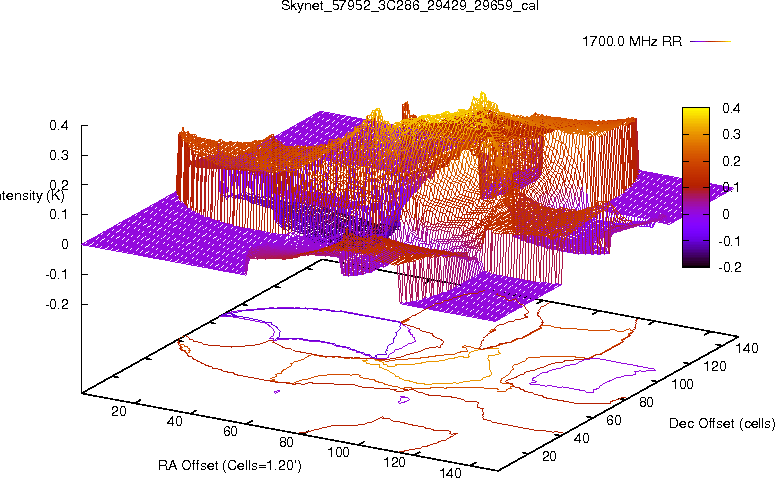The height and width of the screenshot is (478, 775).
Task: Click the Dec Offset axis tick 40
Action: coord(581,438)
